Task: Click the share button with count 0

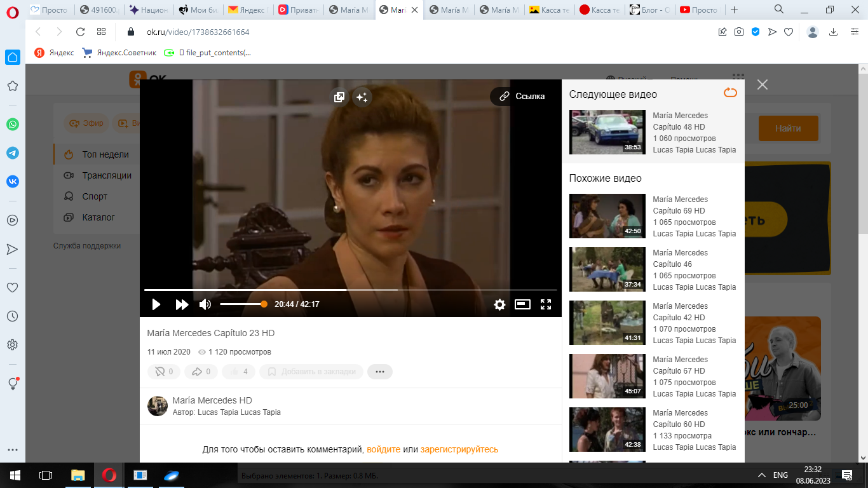Action: [201, 372]
